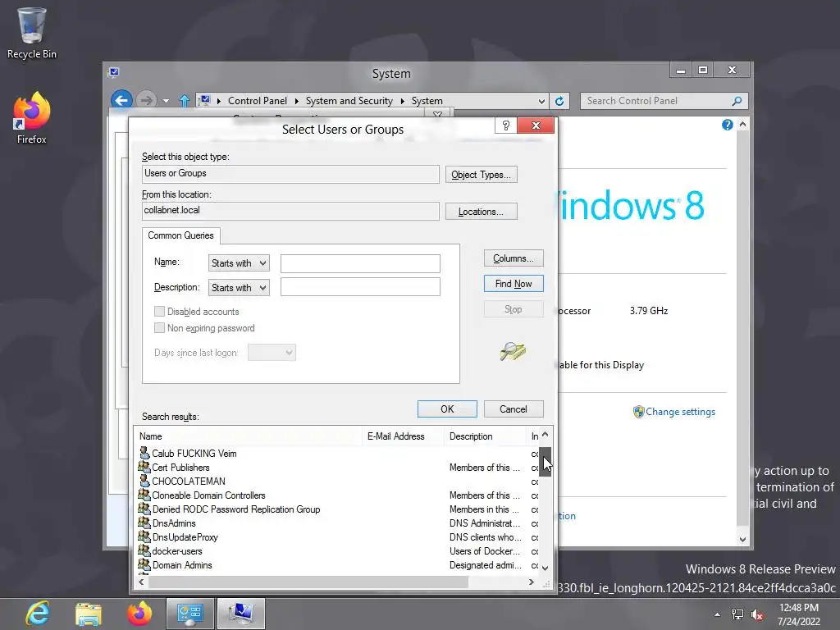Click the Forward arrow in System window

[x=145, y=100]
